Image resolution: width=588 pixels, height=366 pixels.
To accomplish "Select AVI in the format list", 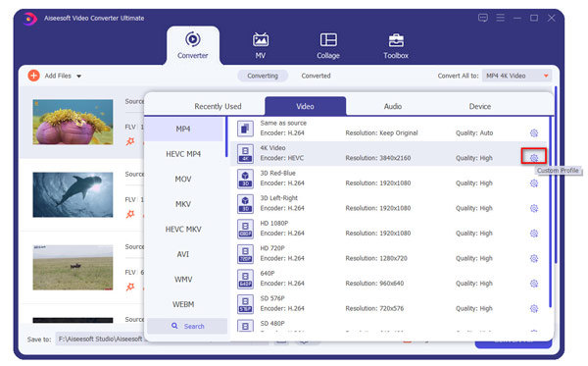I will [183, 254].
